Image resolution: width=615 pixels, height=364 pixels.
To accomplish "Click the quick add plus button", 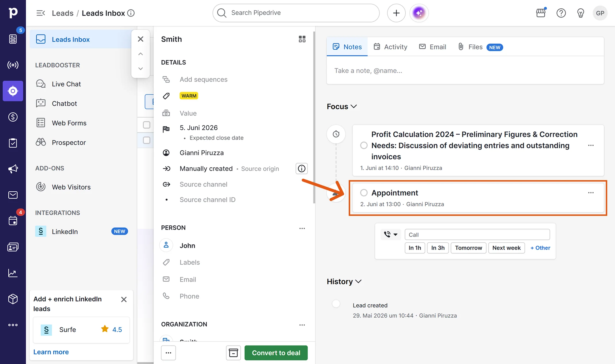I will coord(396,13).
